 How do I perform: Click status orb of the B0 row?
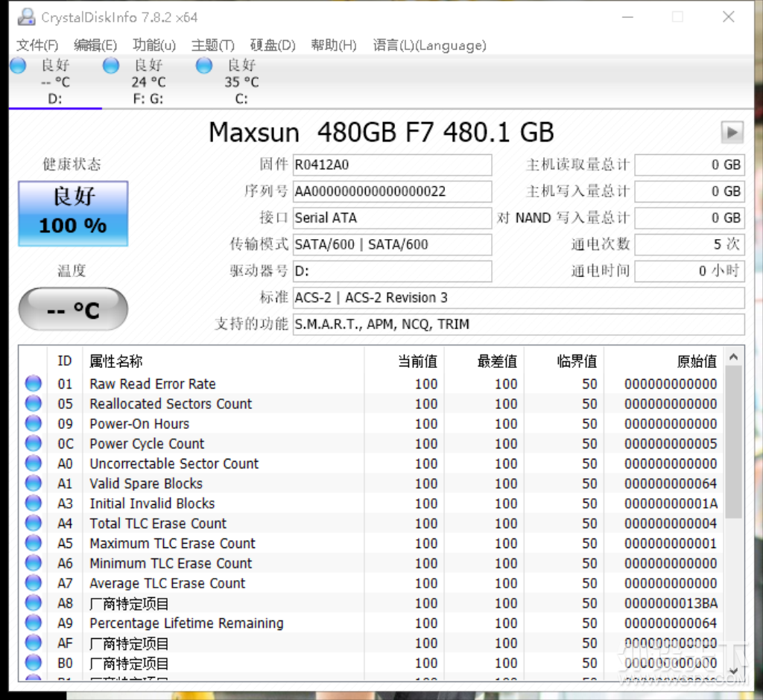33,663
